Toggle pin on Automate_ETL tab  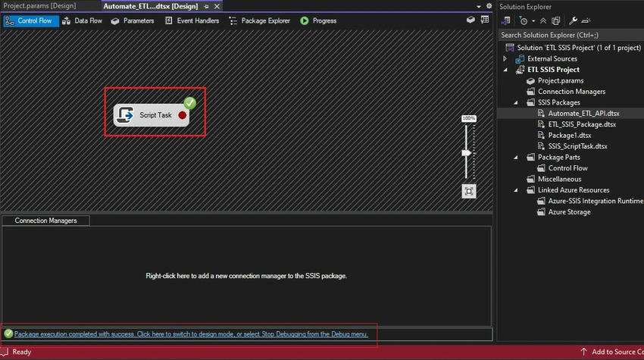206,7
